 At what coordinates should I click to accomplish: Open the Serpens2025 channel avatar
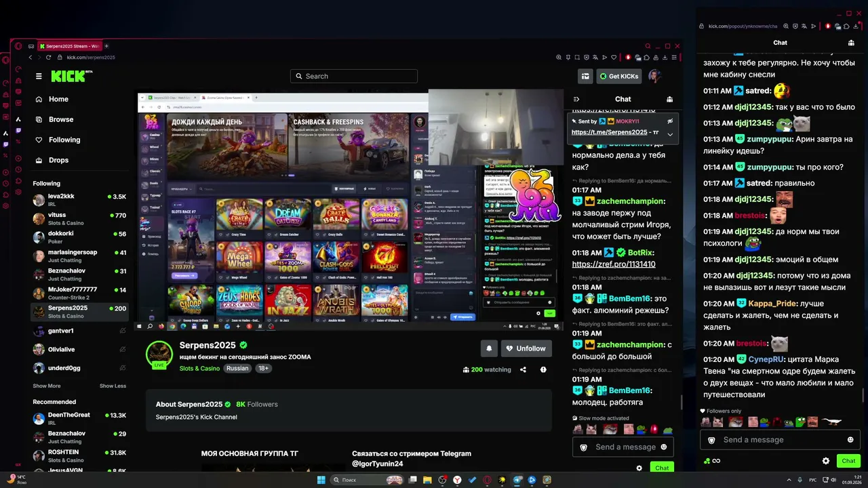(159, 353)
